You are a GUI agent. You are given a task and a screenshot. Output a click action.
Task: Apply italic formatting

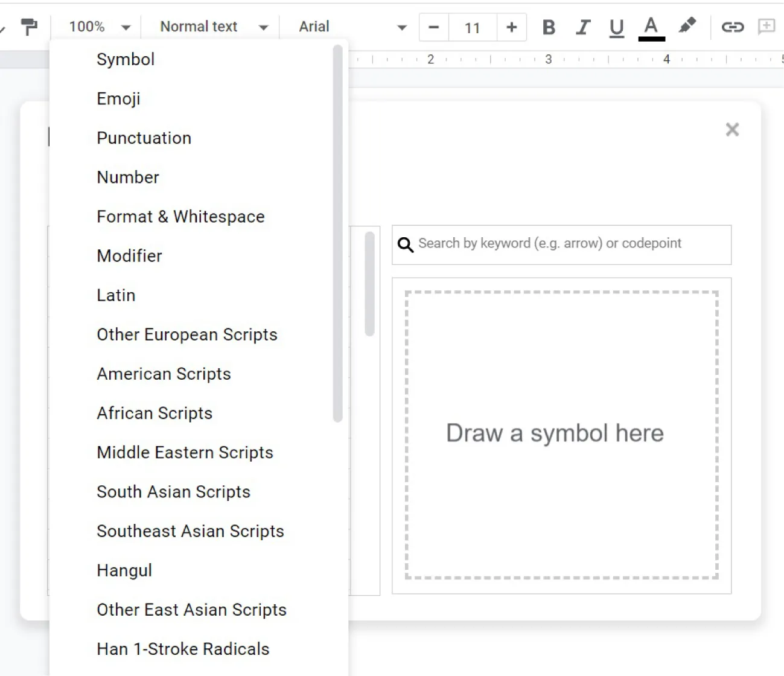[x=582, y=27]
